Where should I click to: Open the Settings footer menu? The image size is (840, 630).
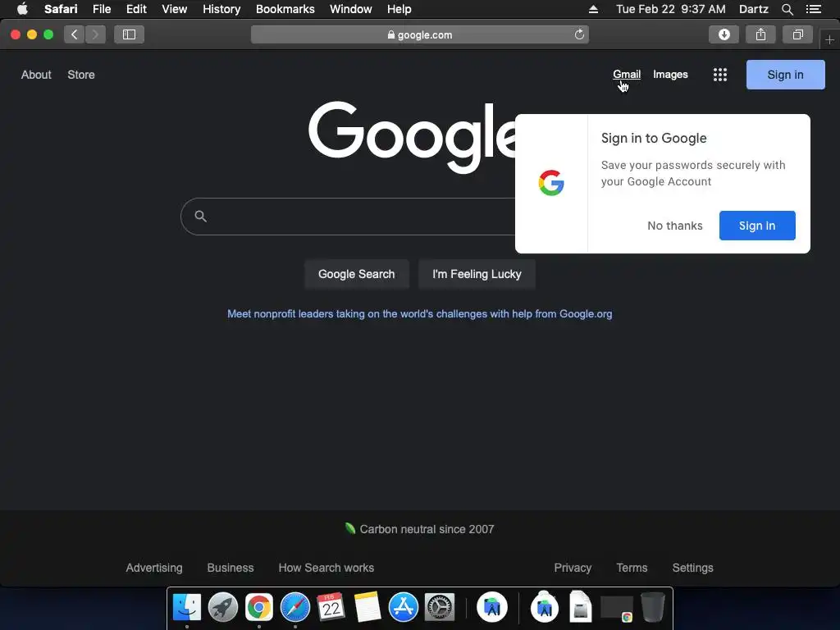click(692, 568)
